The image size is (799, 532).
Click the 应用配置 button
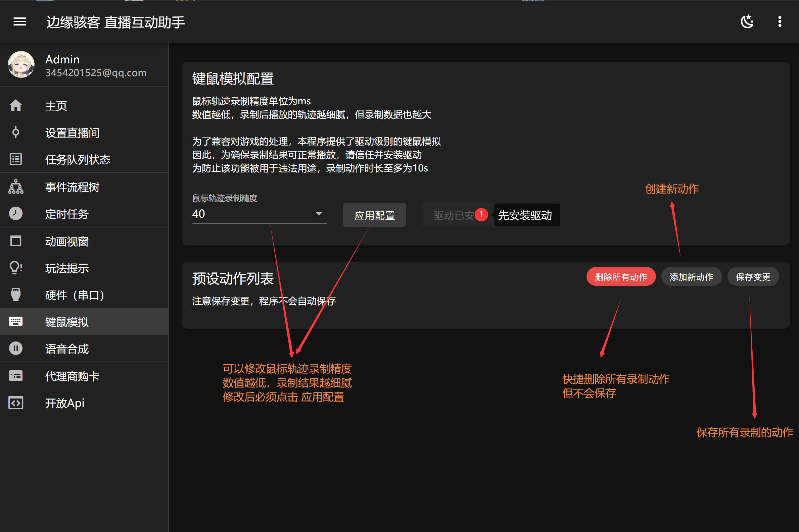pyautogui.click(x=375, y=215)
